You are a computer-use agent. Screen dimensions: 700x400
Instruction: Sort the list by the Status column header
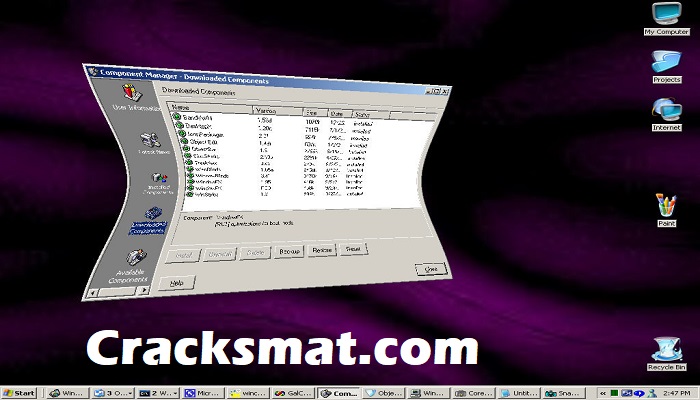(371, 115)
